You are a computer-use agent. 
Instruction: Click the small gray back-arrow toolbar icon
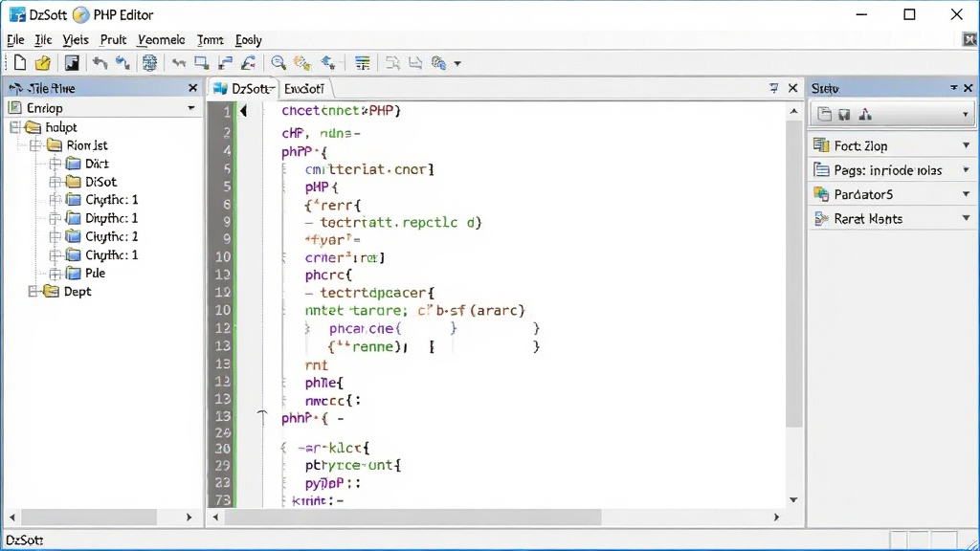(179, 63)
